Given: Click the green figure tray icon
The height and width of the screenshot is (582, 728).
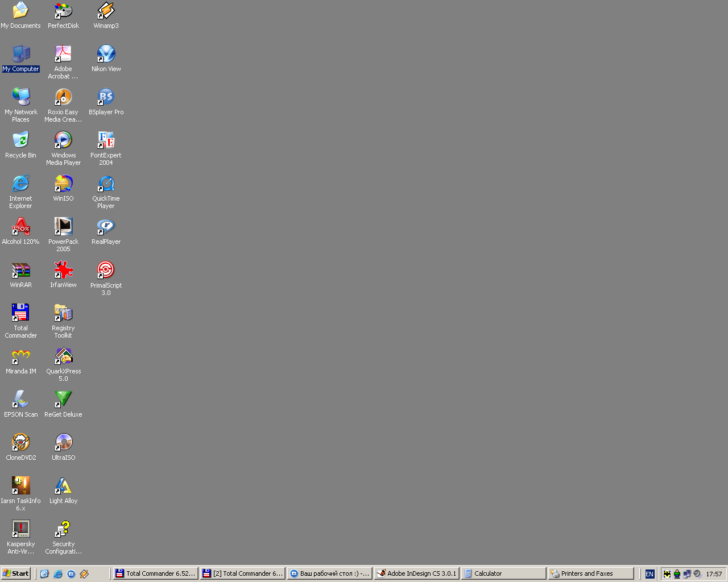Looking at the screenshot, I should (x=677, y=574).
